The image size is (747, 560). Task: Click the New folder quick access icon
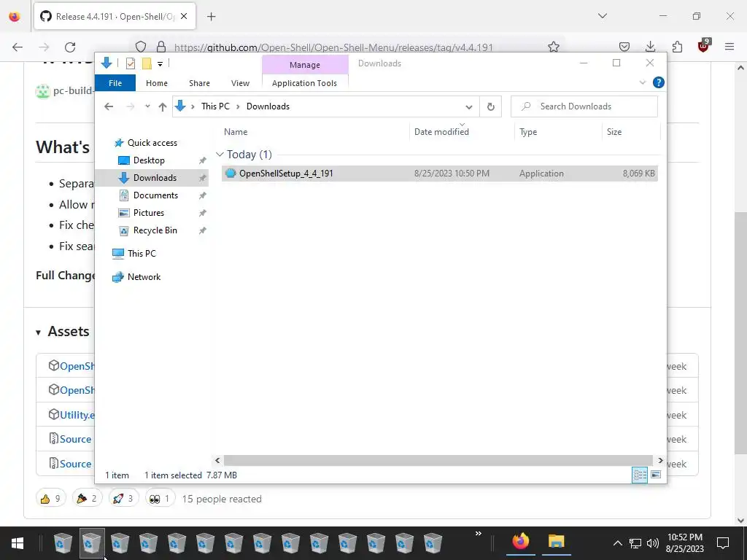pyautogui.click(x=147, y=63)
